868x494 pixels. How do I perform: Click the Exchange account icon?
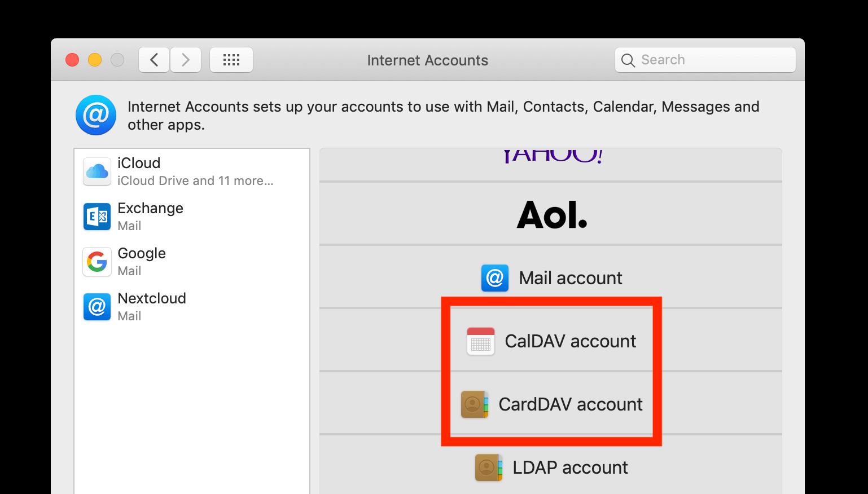click(97, 217)
